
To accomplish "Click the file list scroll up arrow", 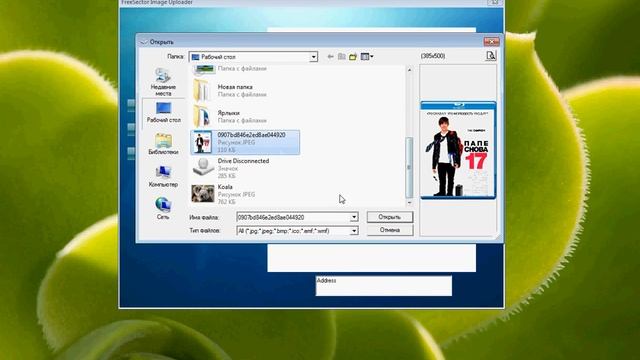I will pyautogui.click(x=409, y=70).
